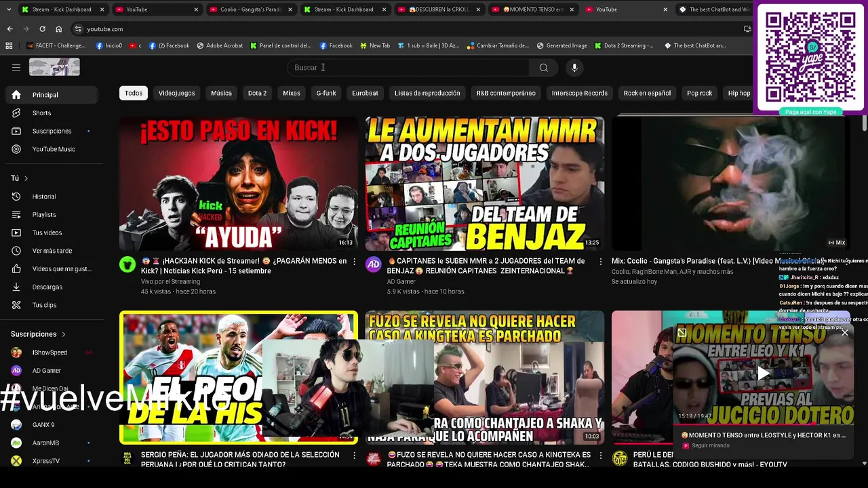
Task: Select the Dota 2 filter chip
Action: click(x=257, y=93)
